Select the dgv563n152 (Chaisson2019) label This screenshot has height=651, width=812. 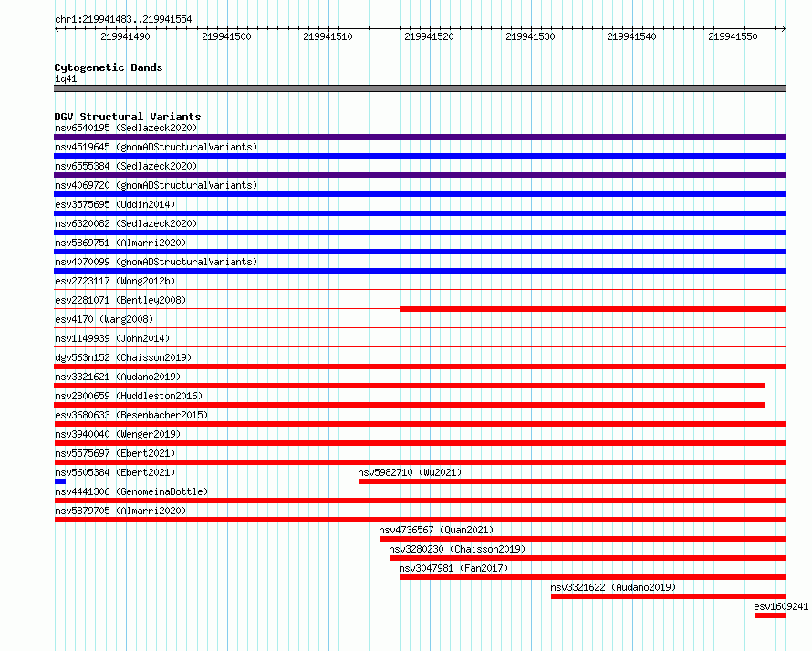click(x=123, y=357)
